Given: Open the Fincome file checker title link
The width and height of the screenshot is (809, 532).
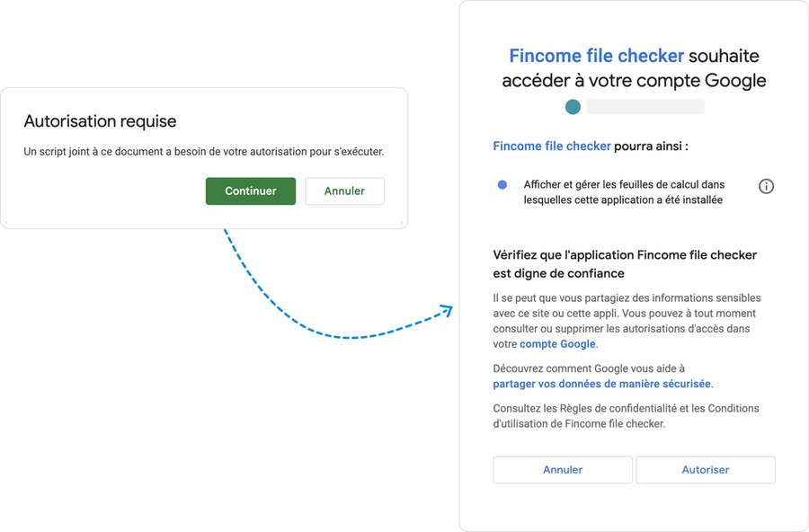Looking at the screenshot, I should (596, 56).
